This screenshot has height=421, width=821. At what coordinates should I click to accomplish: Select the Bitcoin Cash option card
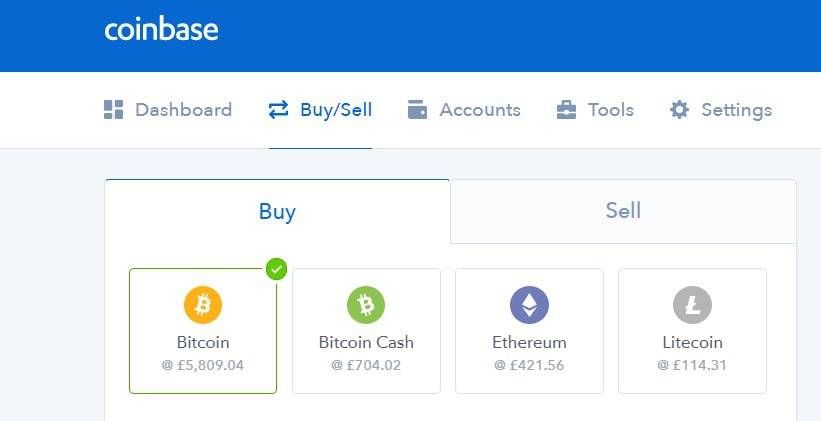click(x=367, y=331)
